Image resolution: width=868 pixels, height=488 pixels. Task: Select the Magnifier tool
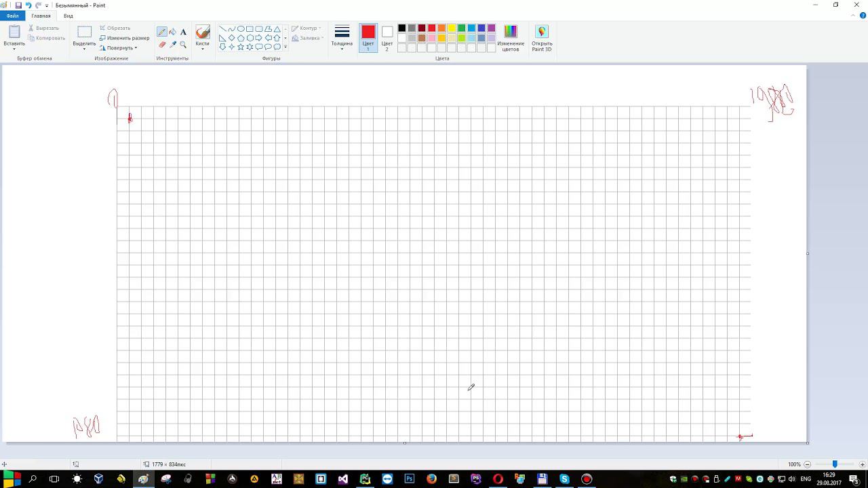[x=183, y=45]
